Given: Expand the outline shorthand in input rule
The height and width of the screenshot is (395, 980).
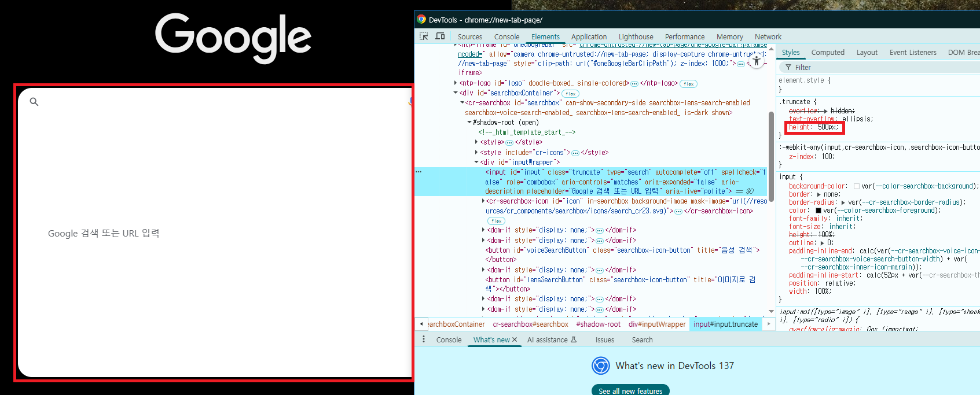Looking at the screenshot, I should [822, 243].
